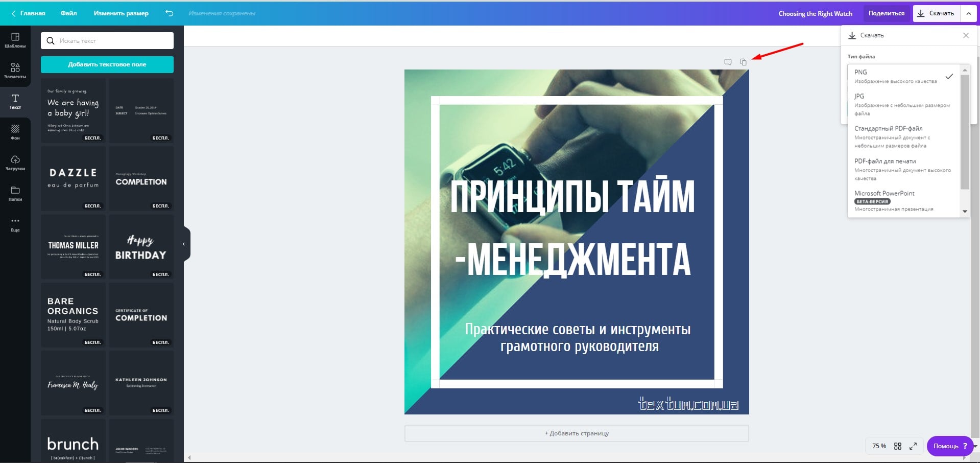Click the undo arrow in top bar
Image resolution: width=980 pixels, height=463 pixels.
point(170,13)
